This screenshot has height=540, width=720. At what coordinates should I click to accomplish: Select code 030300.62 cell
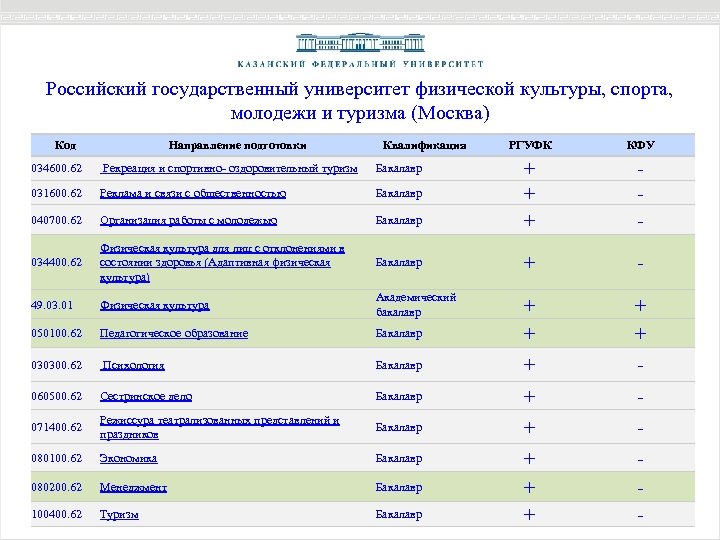57,366
